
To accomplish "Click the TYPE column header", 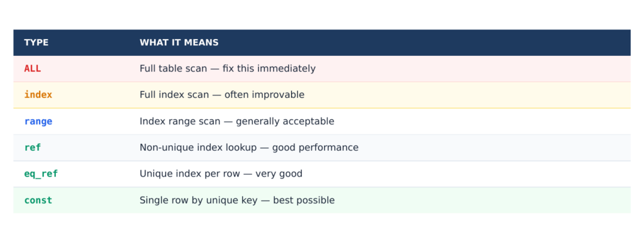I will [36, 43].
